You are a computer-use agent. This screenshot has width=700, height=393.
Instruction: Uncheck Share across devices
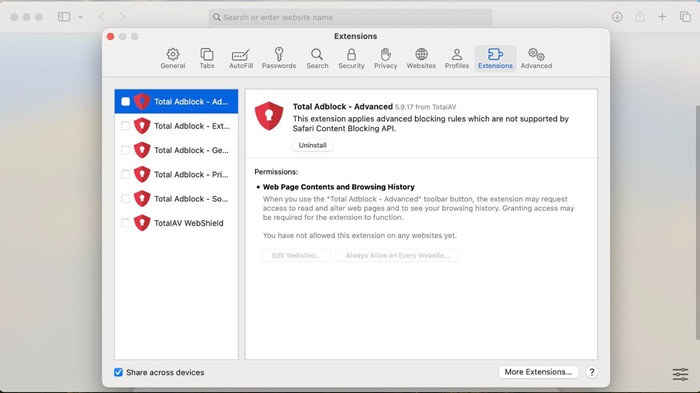tap(118, 372)
